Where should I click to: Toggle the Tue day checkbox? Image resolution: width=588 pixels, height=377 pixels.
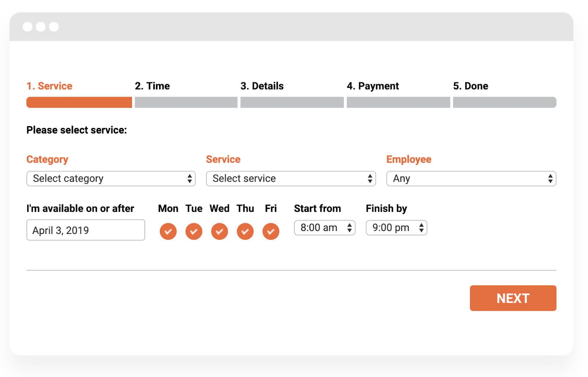[x=194, y=231]
